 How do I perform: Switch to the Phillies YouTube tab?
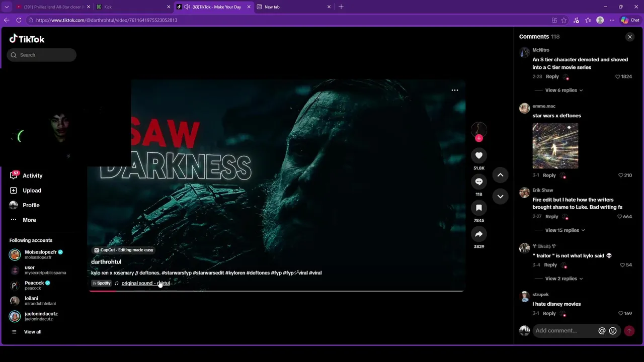coord(53,7)
